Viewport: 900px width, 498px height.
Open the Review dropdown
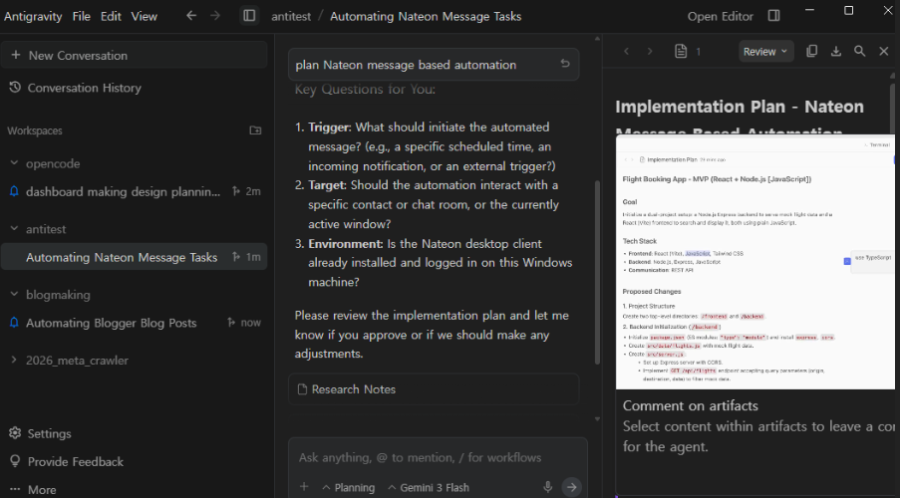pos(766,51)
